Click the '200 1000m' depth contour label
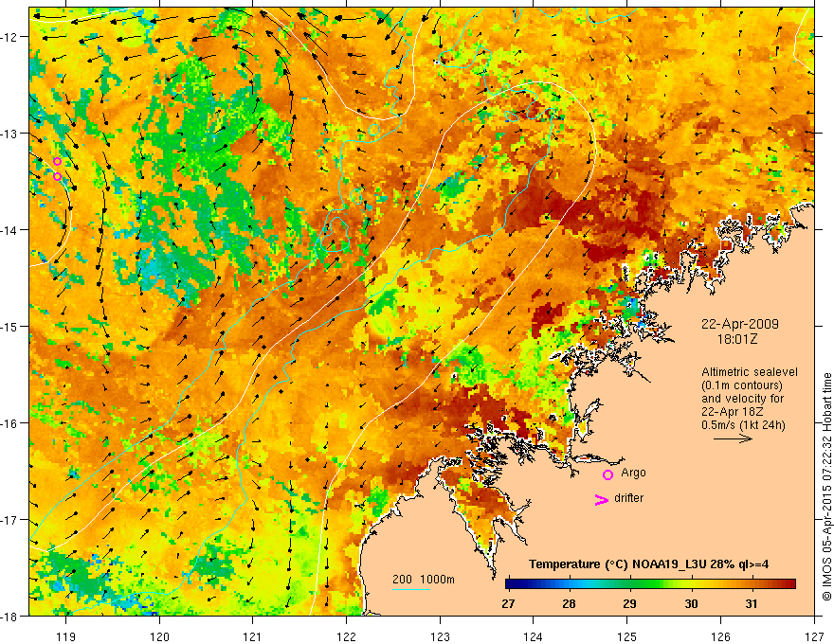Screen dimensions: 834x644 pos(424,580)
